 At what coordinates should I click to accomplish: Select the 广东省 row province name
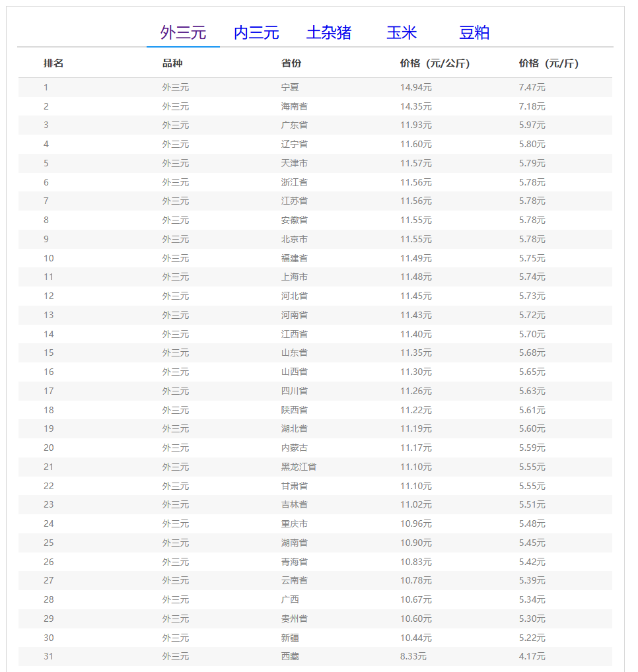click(294, 125)
